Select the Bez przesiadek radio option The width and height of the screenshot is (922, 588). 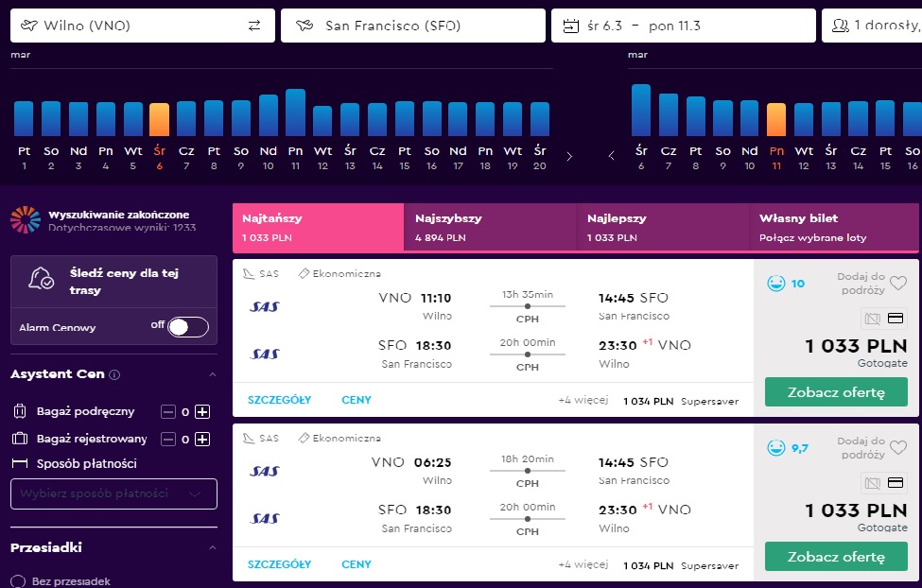(x=18, y=581)
